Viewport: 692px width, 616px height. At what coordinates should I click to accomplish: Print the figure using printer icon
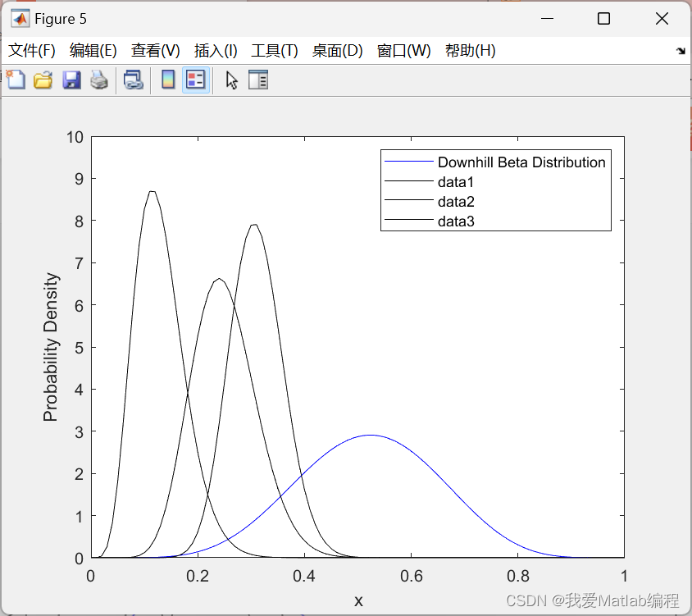(x=99, y=80)
